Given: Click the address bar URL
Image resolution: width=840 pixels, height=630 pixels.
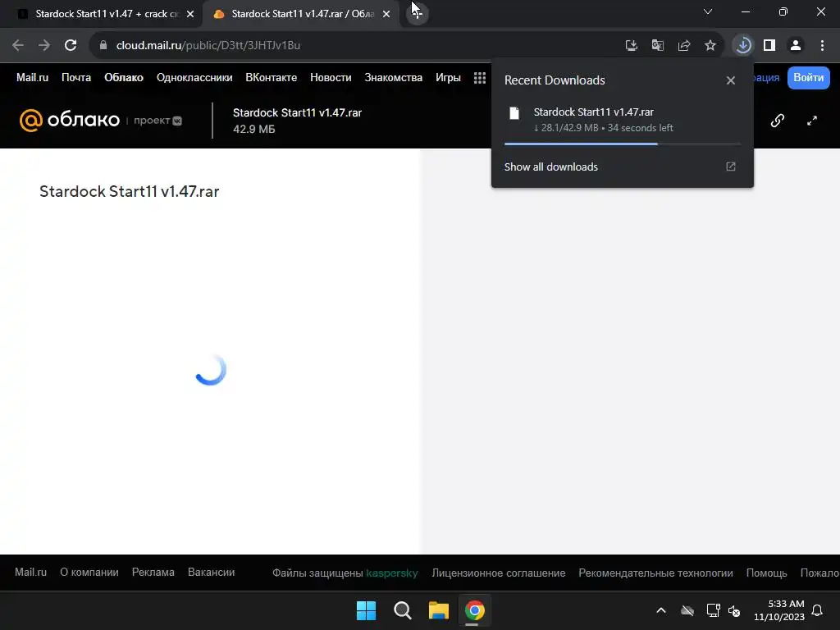Looking at the screenshot, I should point(208,46).
